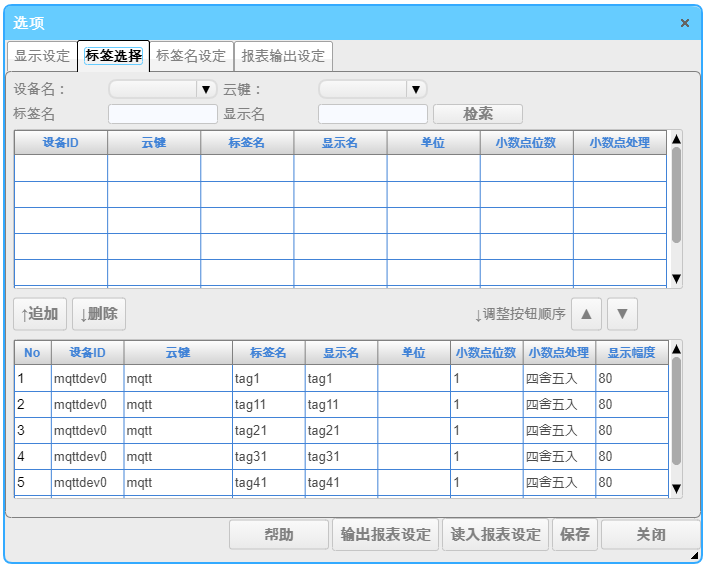This screenshot has width=706, height=567.
Task: Open the 报表输出设定 tab
Action: (283, 56)
